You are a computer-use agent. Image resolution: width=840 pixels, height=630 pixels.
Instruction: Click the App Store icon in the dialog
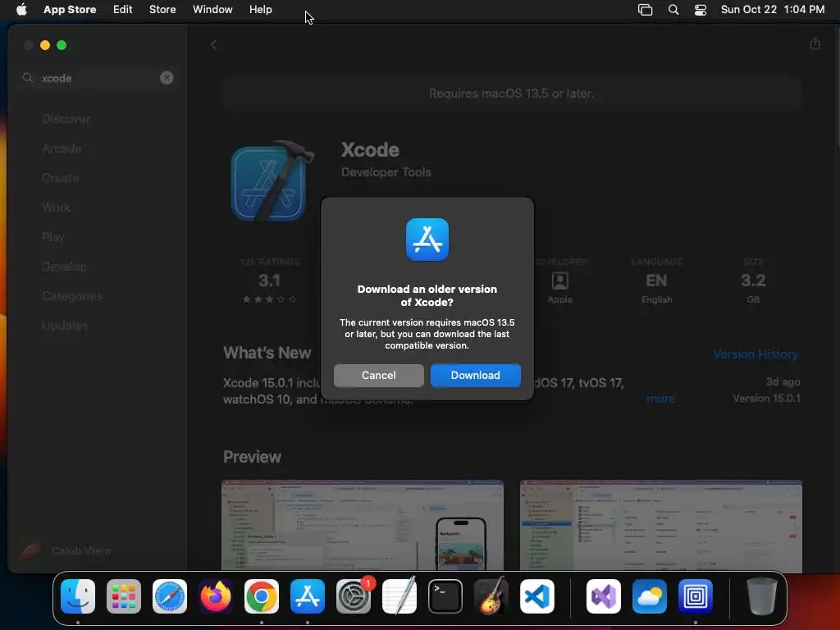tap(427, 240)
